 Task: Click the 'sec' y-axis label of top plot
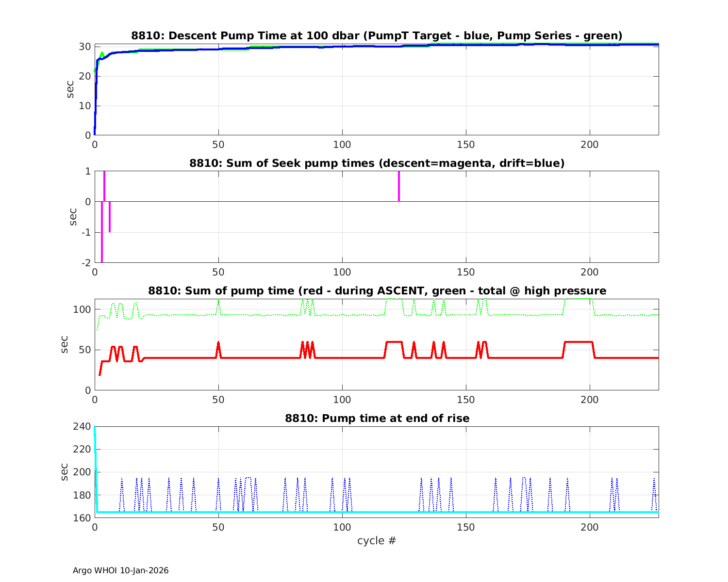[71, 90]
